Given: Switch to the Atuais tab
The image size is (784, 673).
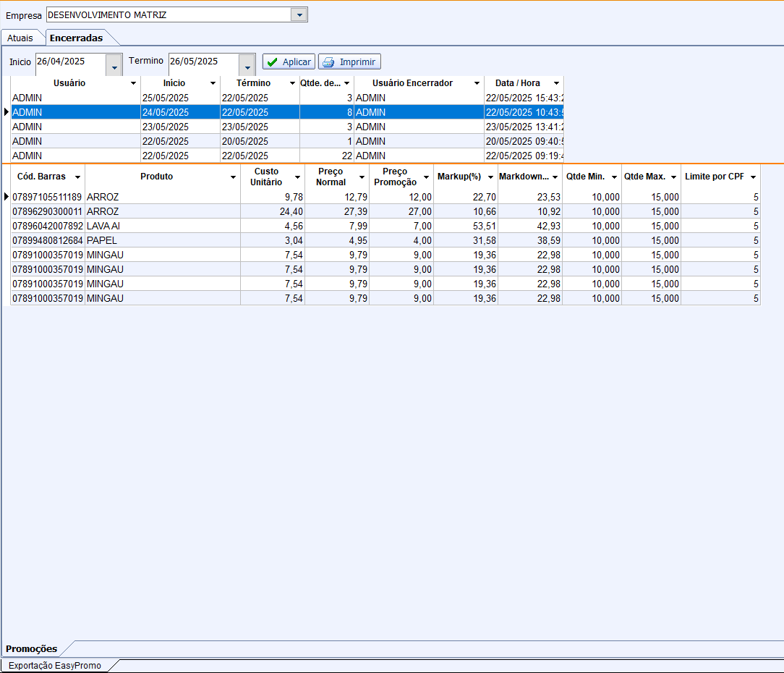Looking at the screenshot, I should click(20, 38).
